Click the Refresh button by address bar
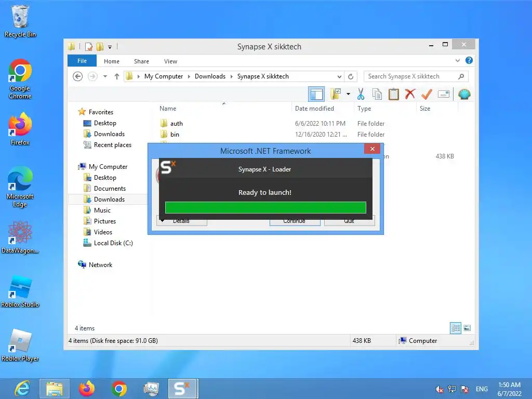The height and width of the screenshot is (399, 532). [351, 76]
